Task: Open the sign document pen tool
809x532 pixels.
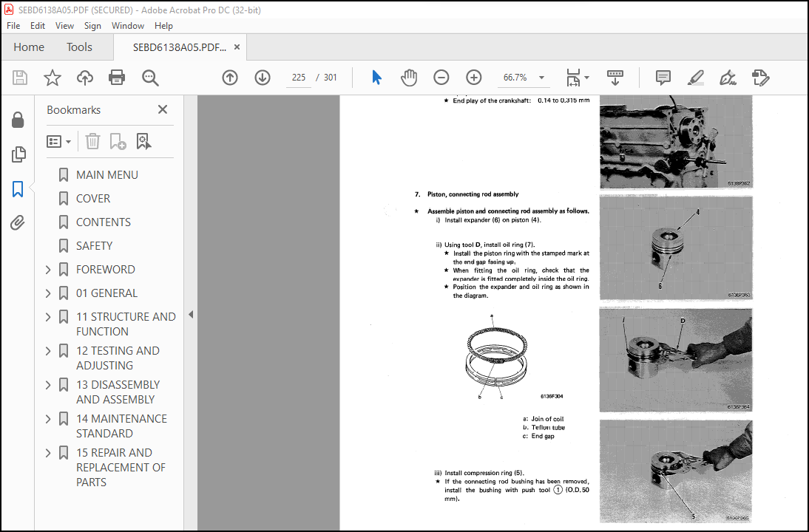Action: (x=728, y=78)
